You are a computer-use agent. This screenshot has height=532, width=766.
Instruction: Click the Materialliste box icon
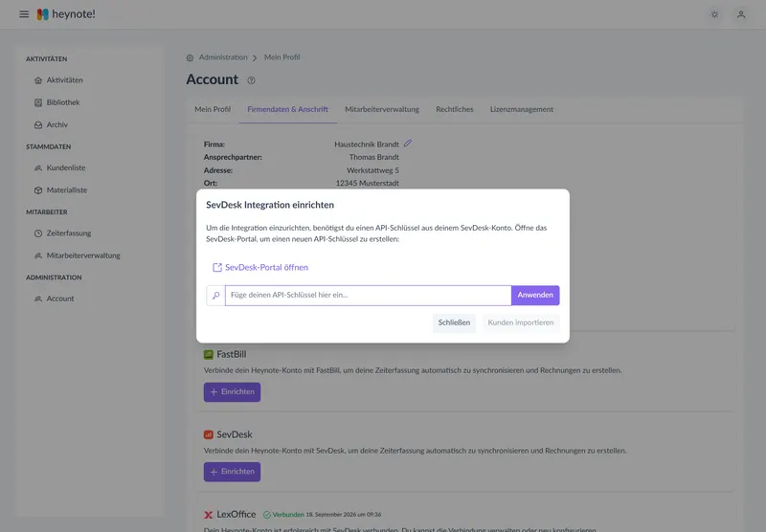click(38, 190)
